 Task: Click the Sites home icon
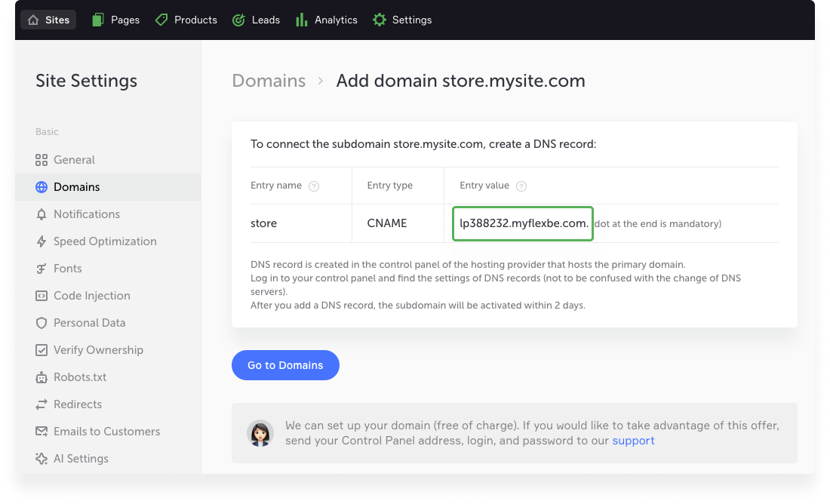coord(33,20)
